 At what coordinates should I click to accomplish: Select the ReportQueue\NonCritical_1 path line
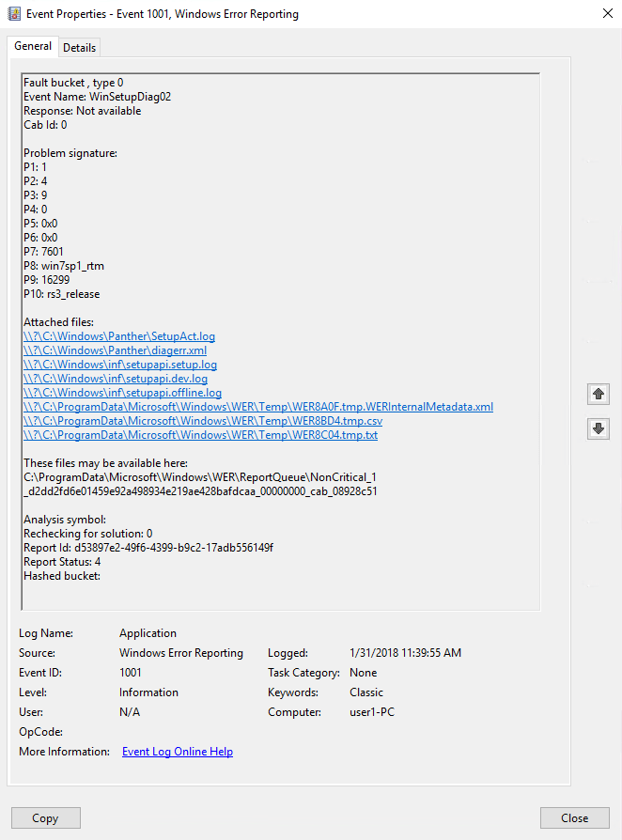coord(200,477)
